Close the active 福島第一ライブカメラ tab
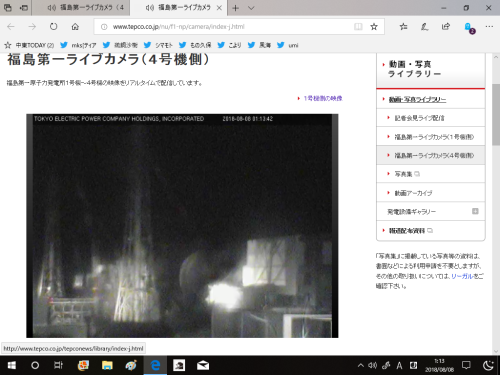The height and width of the screenshot is (375, 500). [219, 8]
